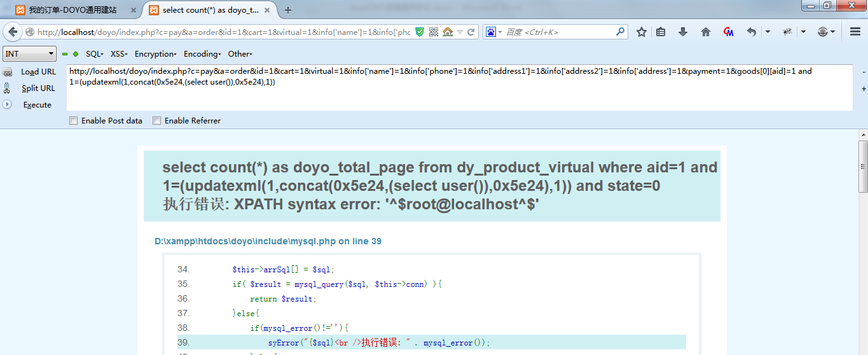Close the select count(*) tab
The image size is (868, 355).
tap(268, 10)
